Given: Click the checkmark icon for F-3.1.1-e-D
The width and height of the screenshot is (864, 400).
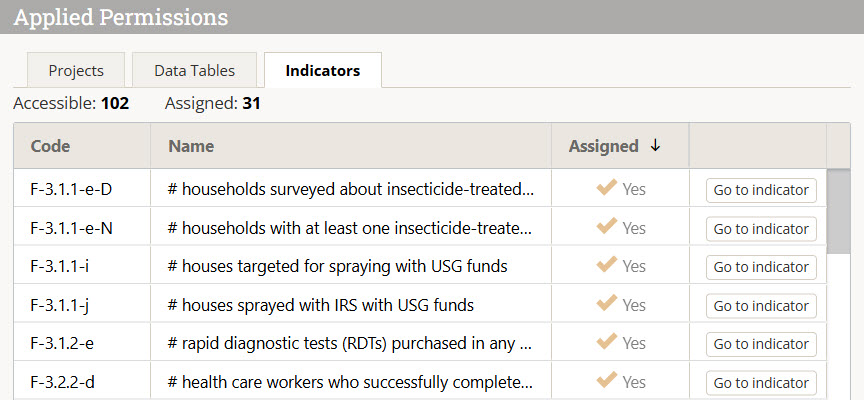Looking at the screenshot, I should coord(606,188).
